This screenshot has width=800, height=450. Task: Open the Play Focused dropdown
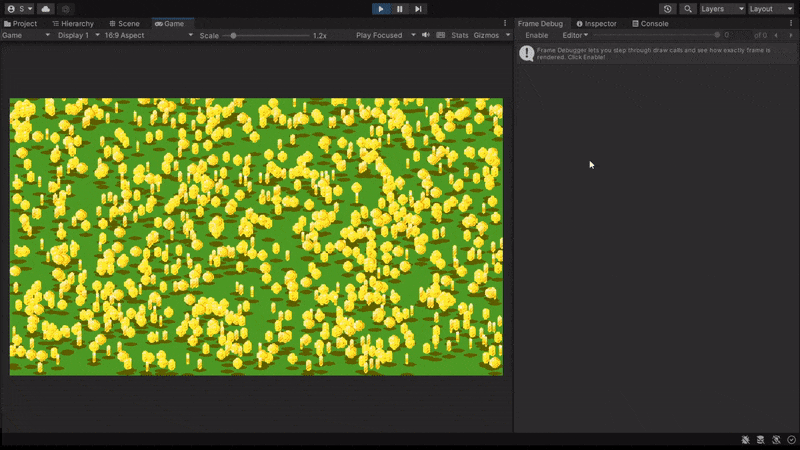pos(384,35)
